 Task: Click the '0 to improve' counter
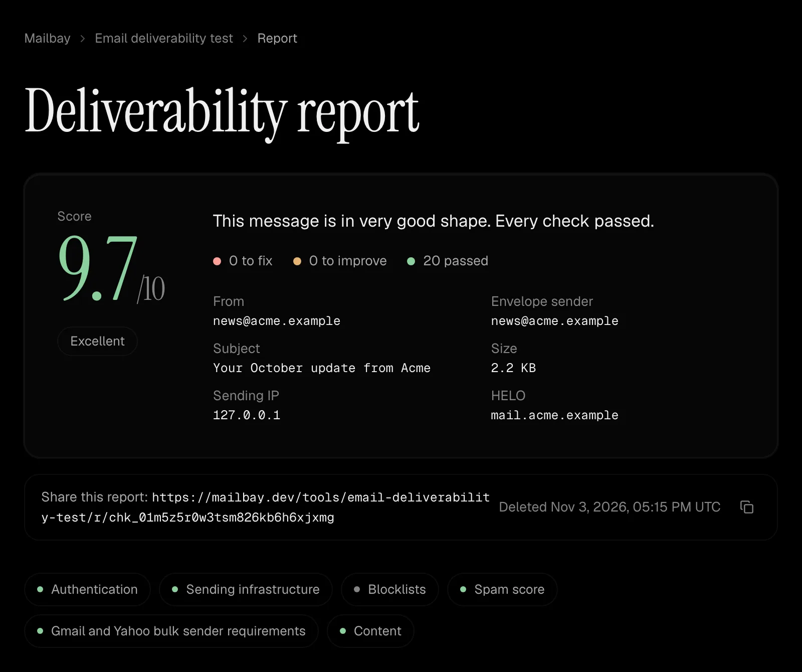pos(340,261)
